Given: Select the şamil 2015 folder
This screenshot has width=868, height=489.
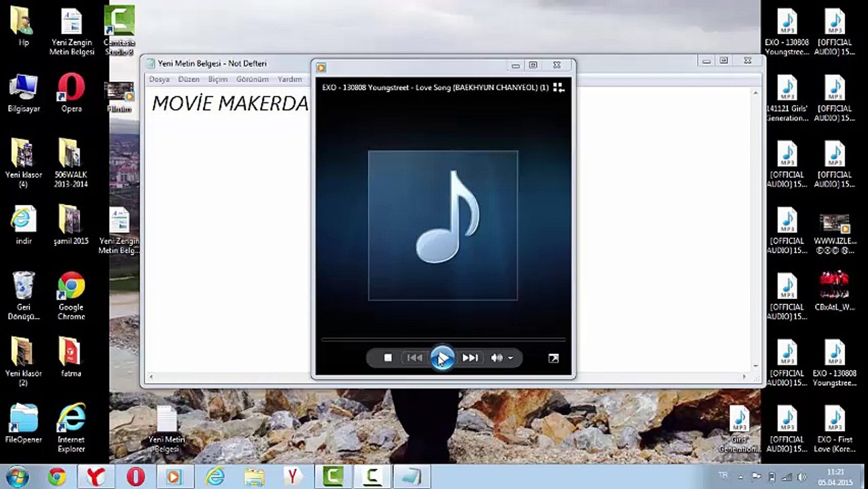Looking at the screenshot, I should (71, 226).
